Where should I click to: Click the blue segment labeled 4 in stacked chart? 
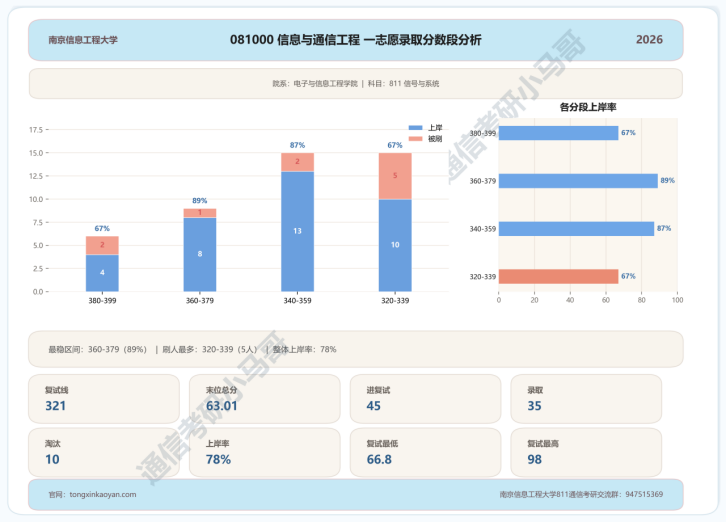pos(102,273)
